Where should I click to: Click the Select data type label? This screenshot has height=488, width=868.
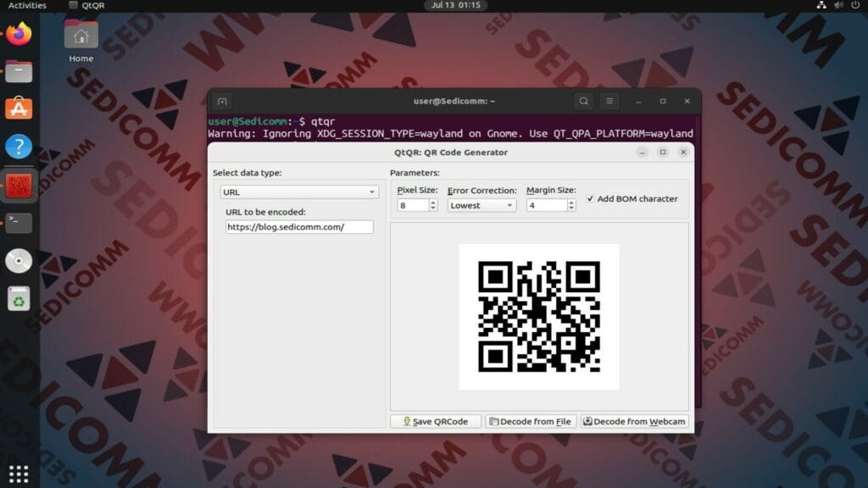tap(248, 173)
